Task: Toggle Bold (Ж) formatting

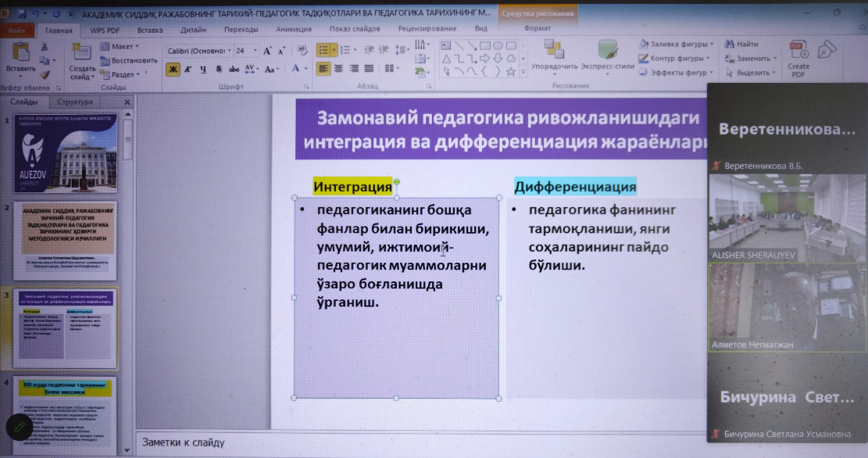Action: (x=173, y=69)
